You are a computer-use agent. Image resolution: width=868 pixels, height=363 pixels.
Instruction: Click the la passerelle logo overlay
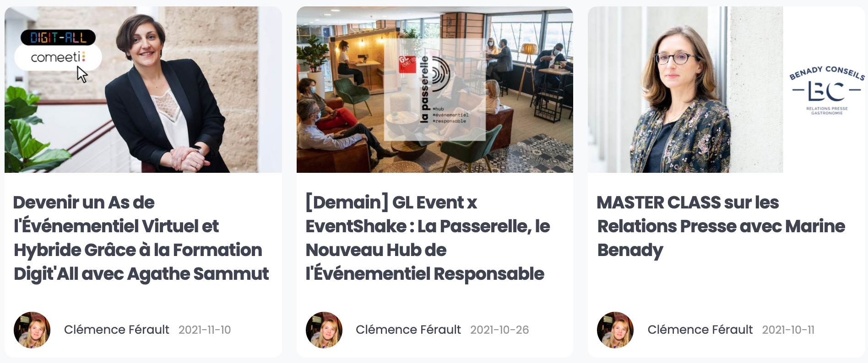pyautogui.click(x=434, y=90)
